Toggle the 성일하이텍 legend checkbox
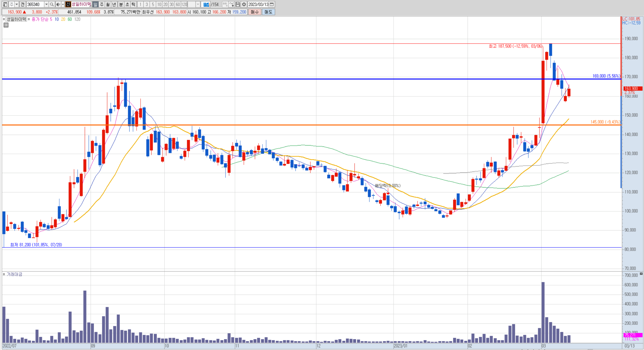This screenshot has width=644, height=350. point(4,19)
